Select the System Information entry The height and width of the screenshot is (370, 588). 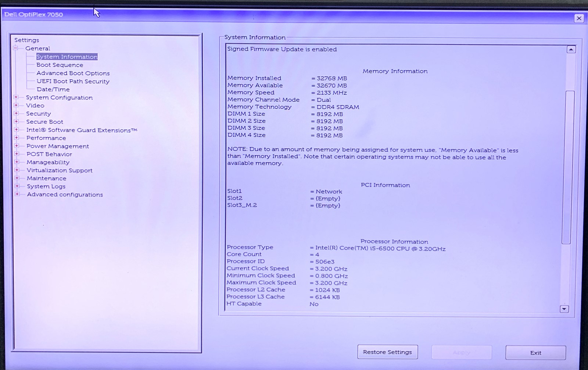coord(67,57)
